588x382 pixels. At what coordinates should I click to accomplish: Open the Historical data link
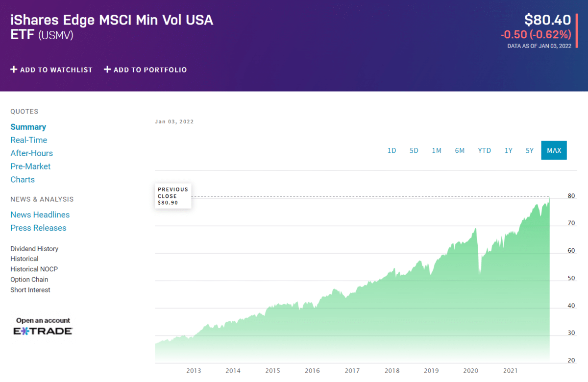pos(24,259)
